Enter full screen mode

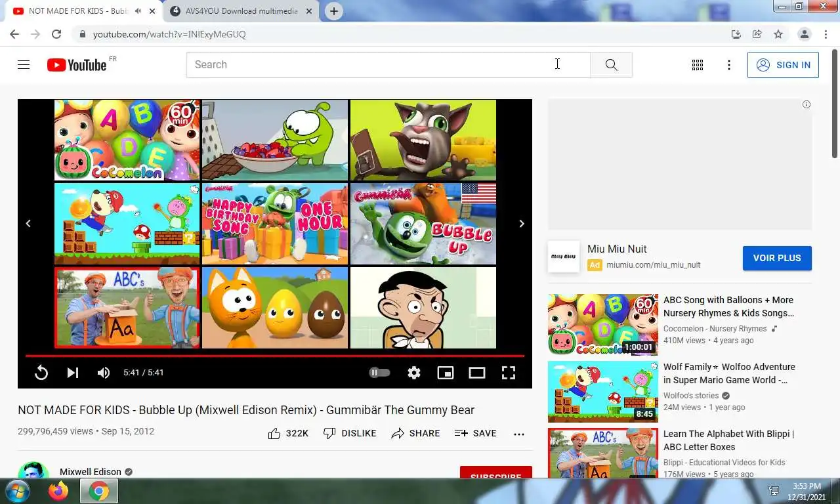tap(509, 373)
